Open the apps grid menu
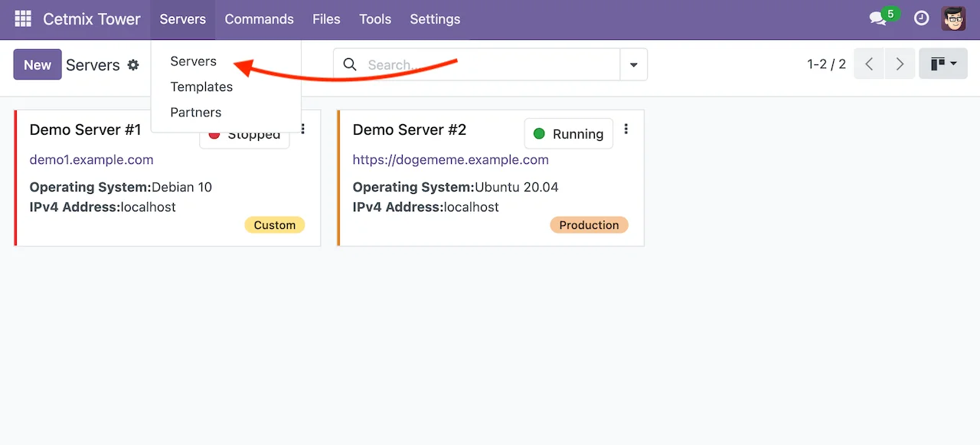The height and width of the screenshot is (445, 980). (22, 18)
